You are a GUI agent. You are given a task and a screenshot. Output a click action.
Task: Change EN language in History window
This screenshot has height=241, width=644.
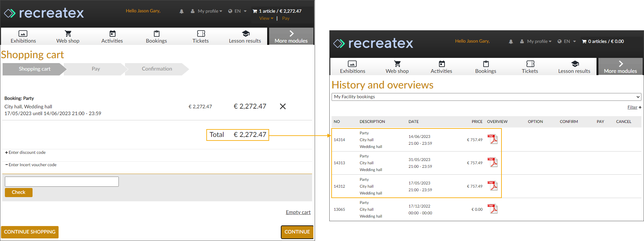pyautogui.click(x=567, y=41)
